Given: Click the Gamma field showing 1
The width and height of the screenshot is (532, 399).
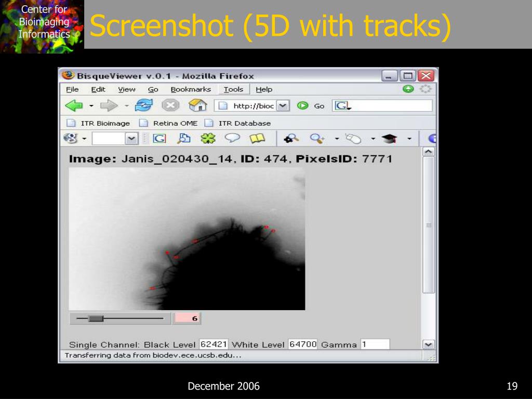Looking at the screenshot, I should 375,344.
